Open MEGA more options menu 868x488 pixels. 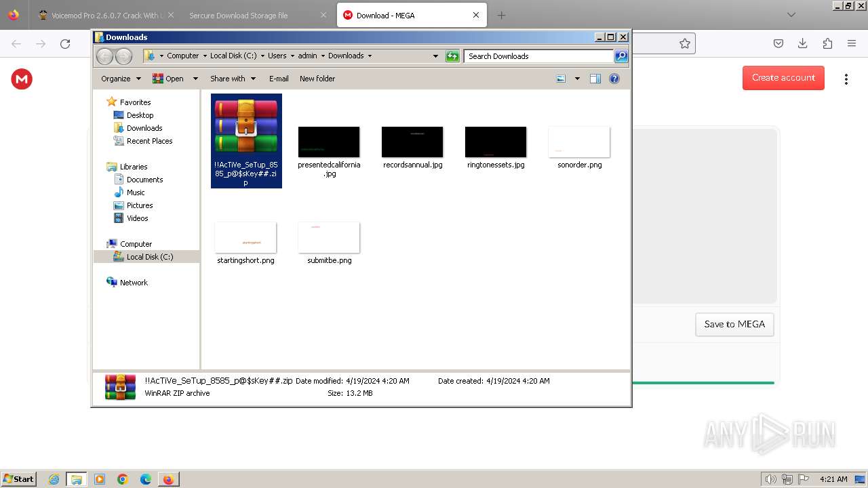pyautogui.click(x=846, y=79)
